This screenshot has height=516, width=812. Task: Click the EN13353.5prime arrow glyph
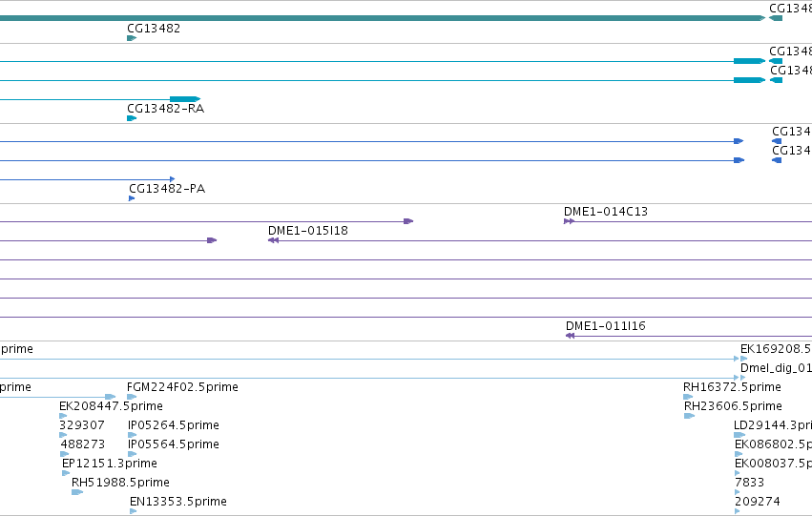coord(133,511)
